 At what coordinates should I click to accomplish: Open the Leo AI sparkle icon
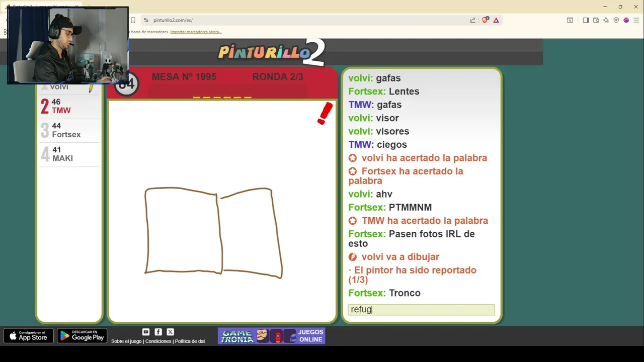pyautogui.click(x=606, y=20)
